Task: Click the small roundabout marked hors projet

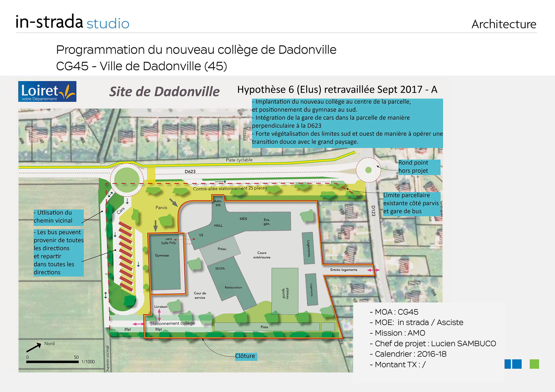Action: click(x=368, y=170)
